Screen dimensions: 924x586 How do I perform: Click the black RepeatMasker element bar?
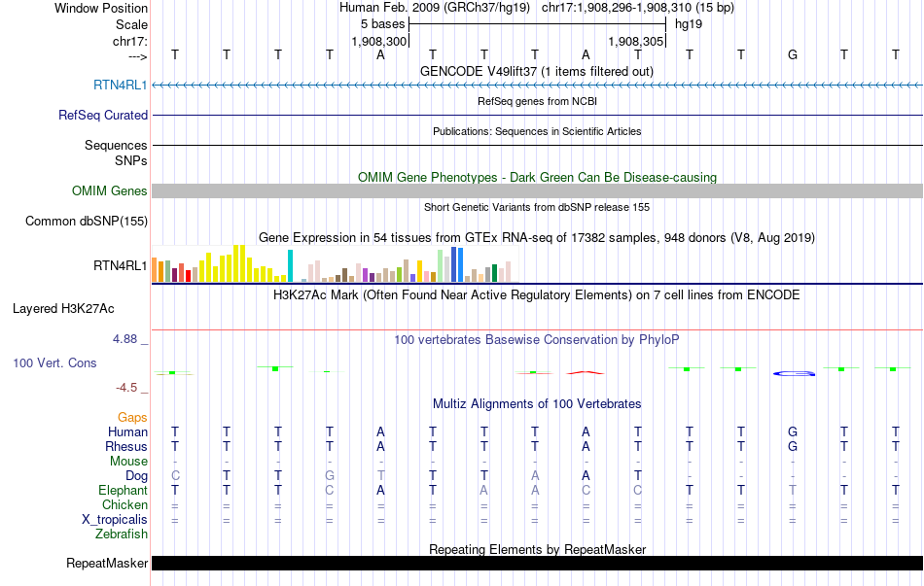(x=537, y=564)
